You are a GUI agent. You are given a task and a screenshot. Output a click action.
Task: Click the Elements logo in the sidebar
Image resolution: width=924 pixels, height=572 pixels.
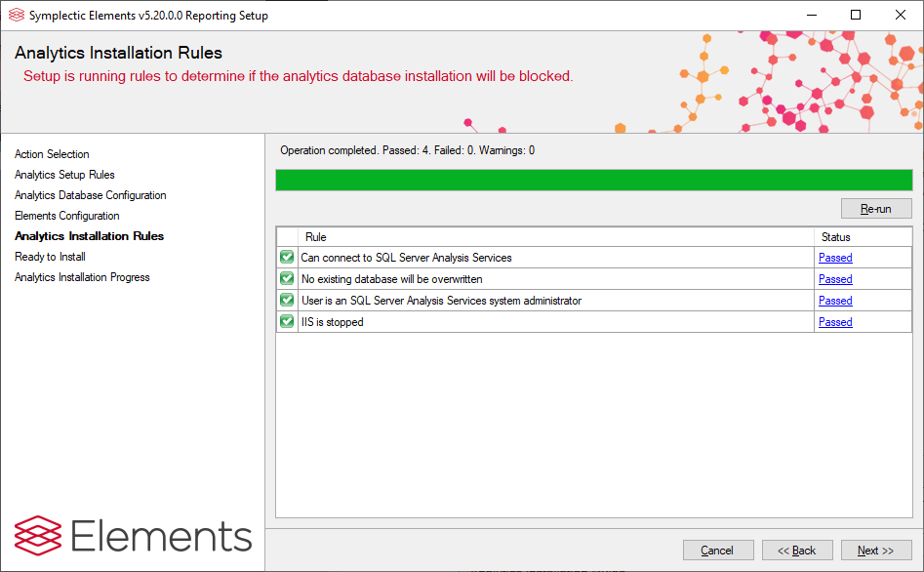click(133, 536)
